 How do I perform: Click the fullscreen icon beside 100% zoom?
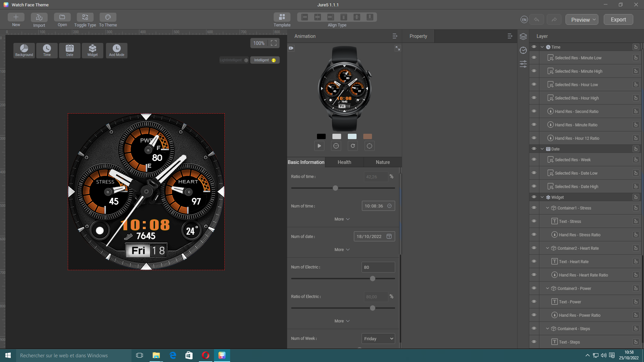click(x=274, y=43)
